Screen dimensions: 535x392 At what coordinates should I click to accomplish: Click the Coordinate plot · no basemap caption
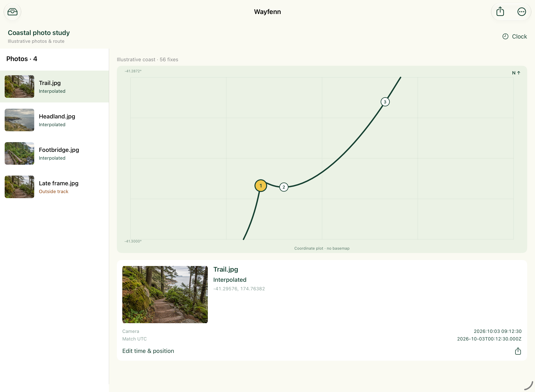pyautogui.click(x=322, y=248)
